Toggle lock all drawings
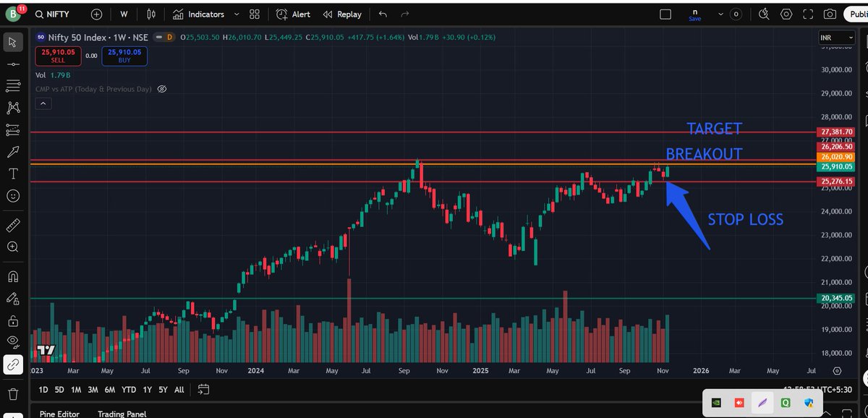Screen dimensions: 868x418 (13, 320)
